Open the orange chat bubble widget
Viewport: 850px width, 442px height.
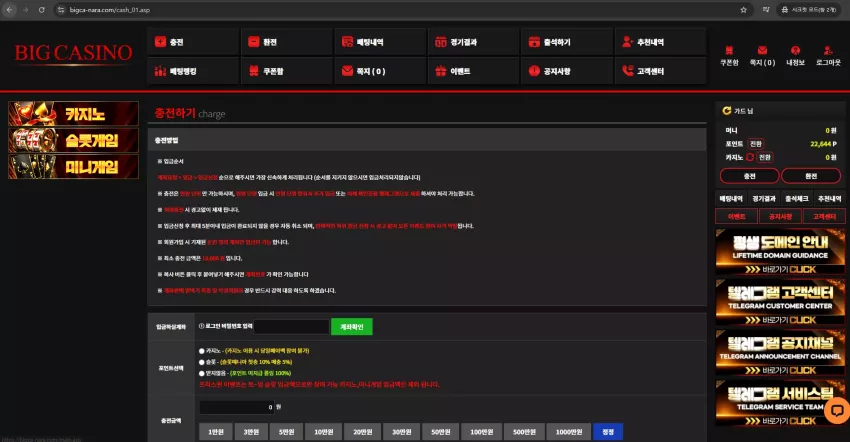point(837,411)
